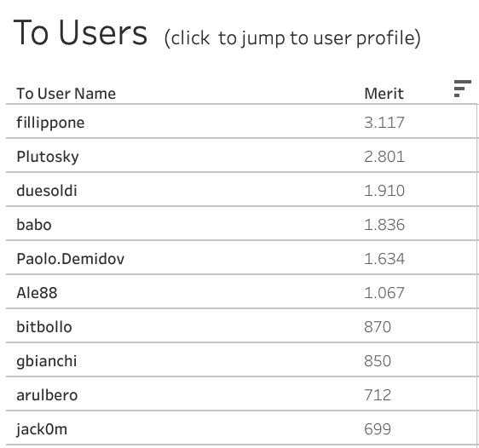Select merit value 2.801 for Plutosky

[x=384, y=157]
